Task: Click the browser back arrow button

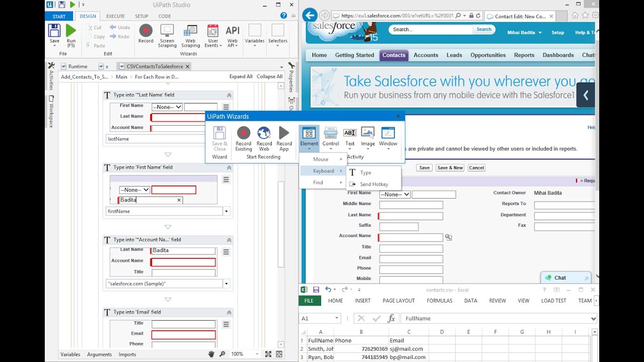Action: pos(310,15)
